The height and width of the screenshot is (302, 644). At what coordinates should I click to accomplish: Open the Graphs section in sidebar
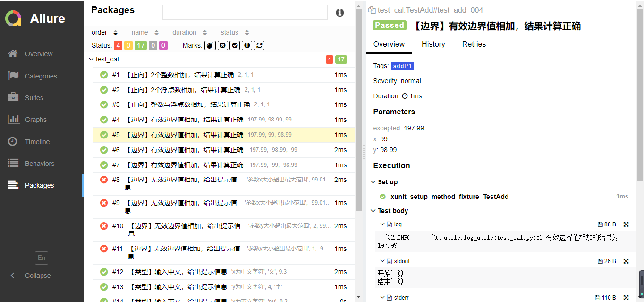point(35,120)
